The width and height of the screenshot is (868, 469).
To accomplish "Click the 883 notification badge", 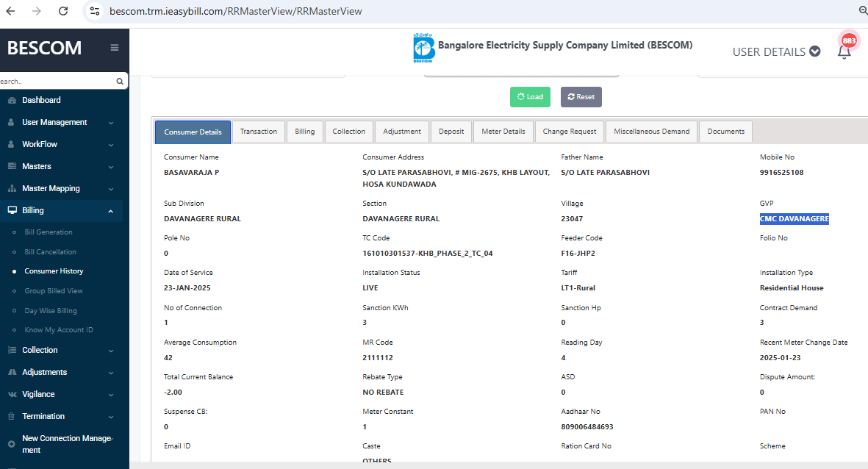I will (849, 40).
